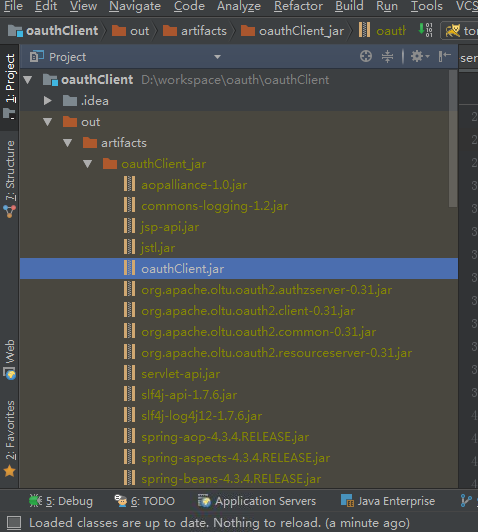
Task: Click the orange folder icon of artifacts
Action: pos(90,142)
